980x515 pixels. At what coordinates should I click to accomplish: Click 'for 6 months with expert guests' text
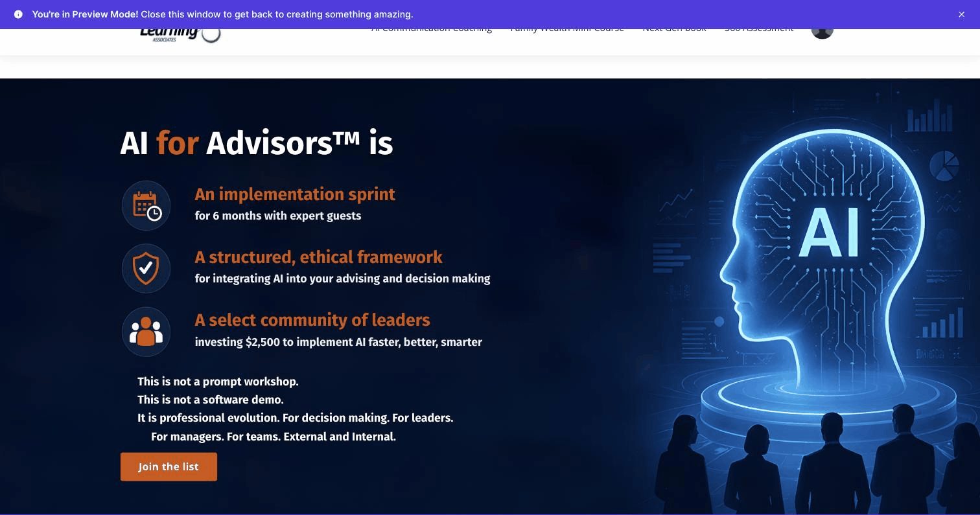(278, 216)
